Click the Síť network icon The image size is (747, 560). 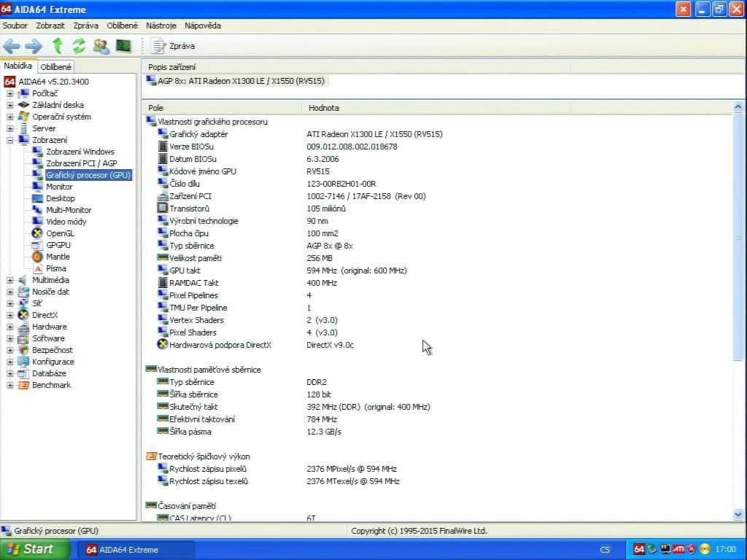tap(23, 304)
